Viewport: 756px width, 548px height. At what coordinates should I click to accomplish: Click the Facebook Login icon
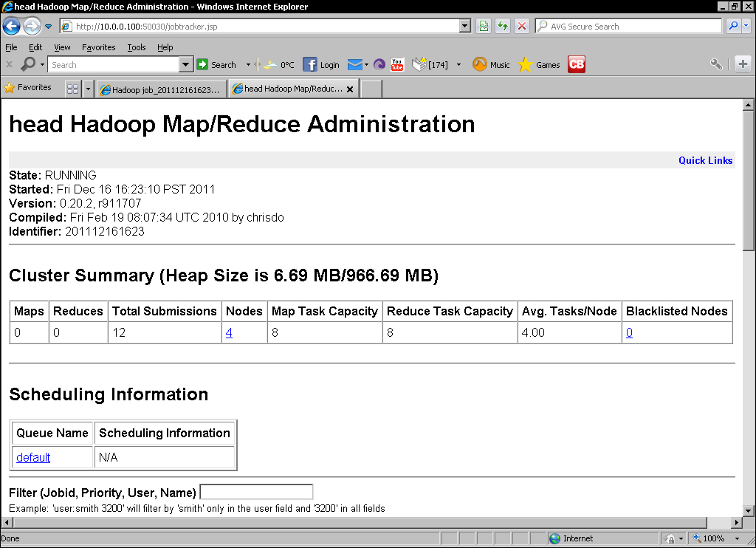(x=321, y=65)
